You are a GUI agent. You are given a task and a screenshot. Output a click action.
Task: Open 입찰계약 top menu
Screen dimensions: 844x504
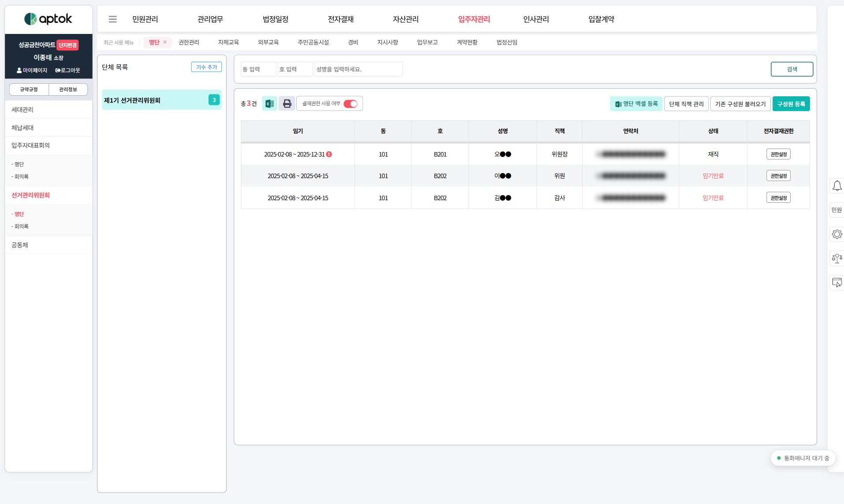[x=601, y=19]
